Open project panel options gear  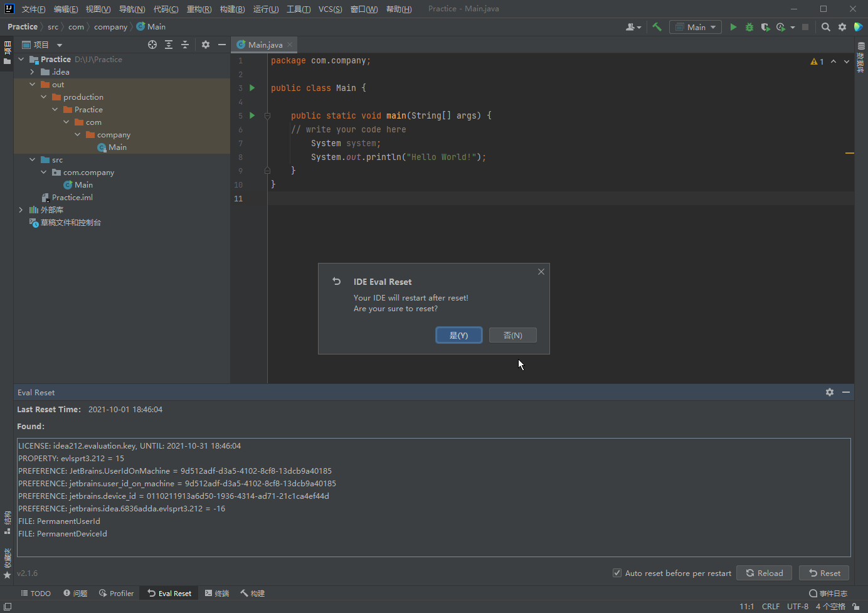(206, 45)
